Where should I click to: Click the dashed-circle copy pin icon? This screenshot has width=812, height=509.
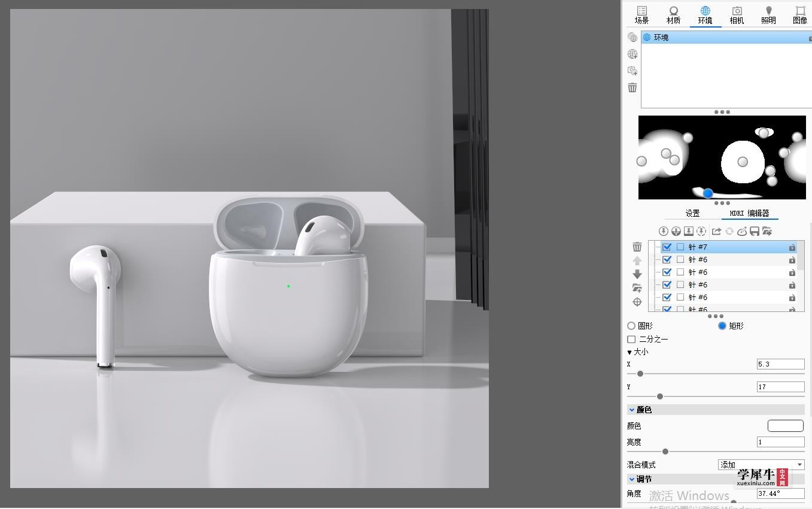coord(701,231)
